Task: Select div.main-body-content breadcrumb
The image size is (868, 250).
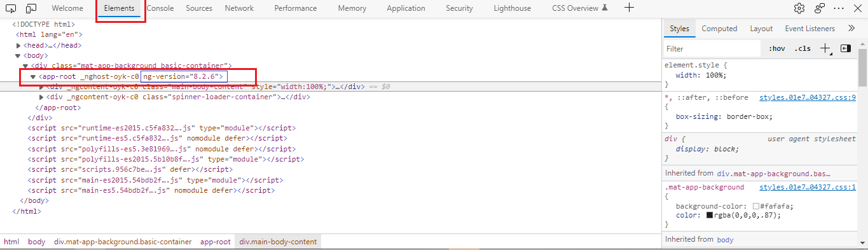Action: pyautogui.click(x=277, y=242)
